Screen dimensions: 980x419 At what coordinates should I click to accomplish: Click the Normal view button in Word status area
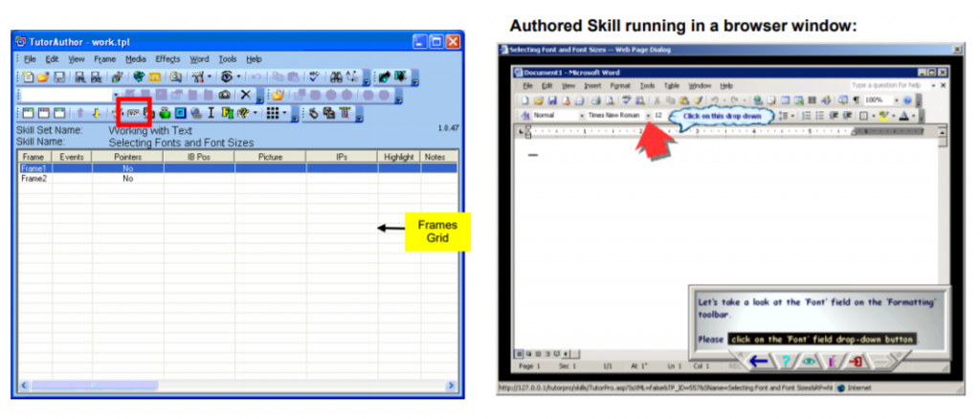[x=520, y=354]
